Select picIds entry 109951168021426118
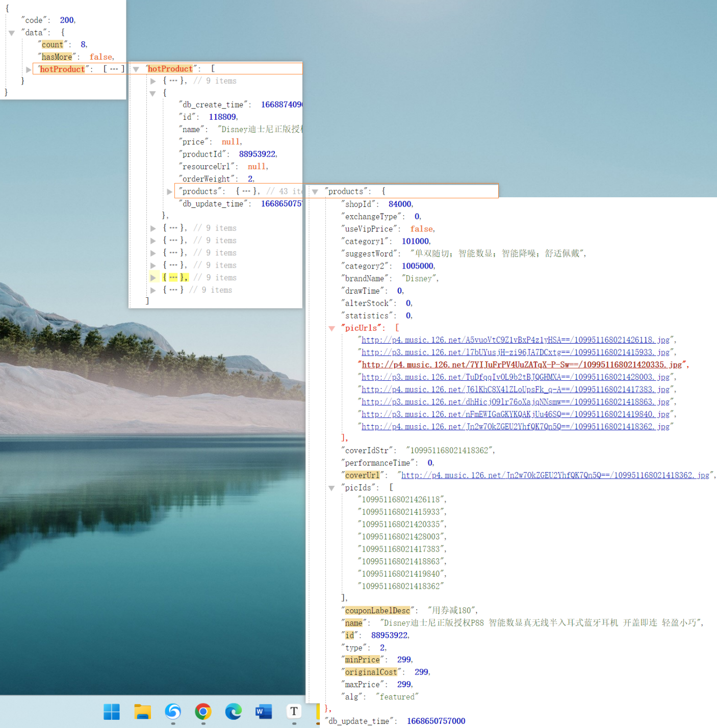 (401, 500)
